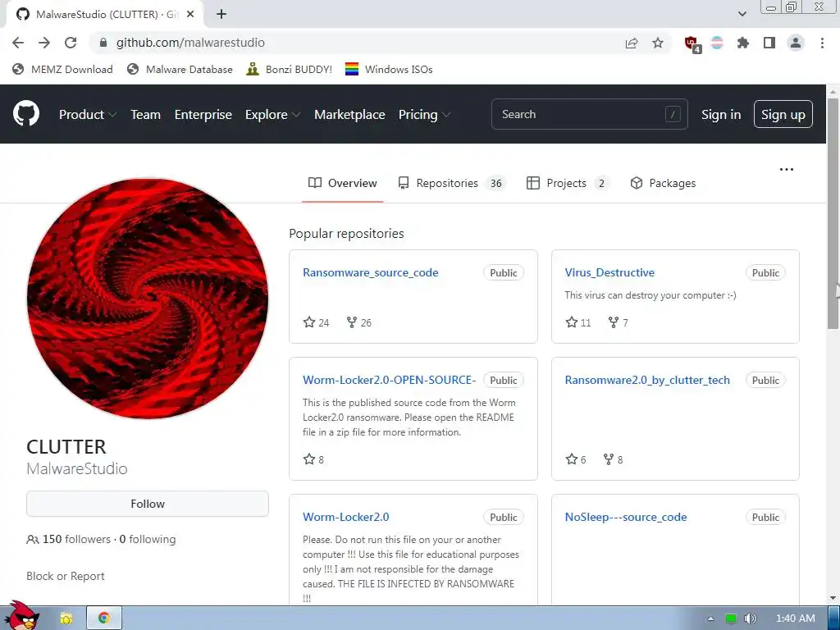This screenshot has height=630, width=840.
Task: Open Chrome three-dot menu
Action: coord(822,43)
